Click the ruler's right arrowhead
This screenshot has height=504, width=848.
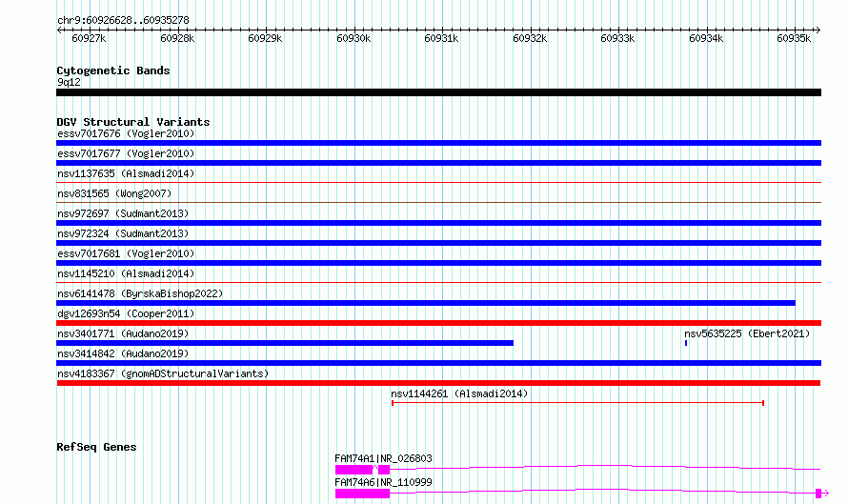tap(818, 30)
